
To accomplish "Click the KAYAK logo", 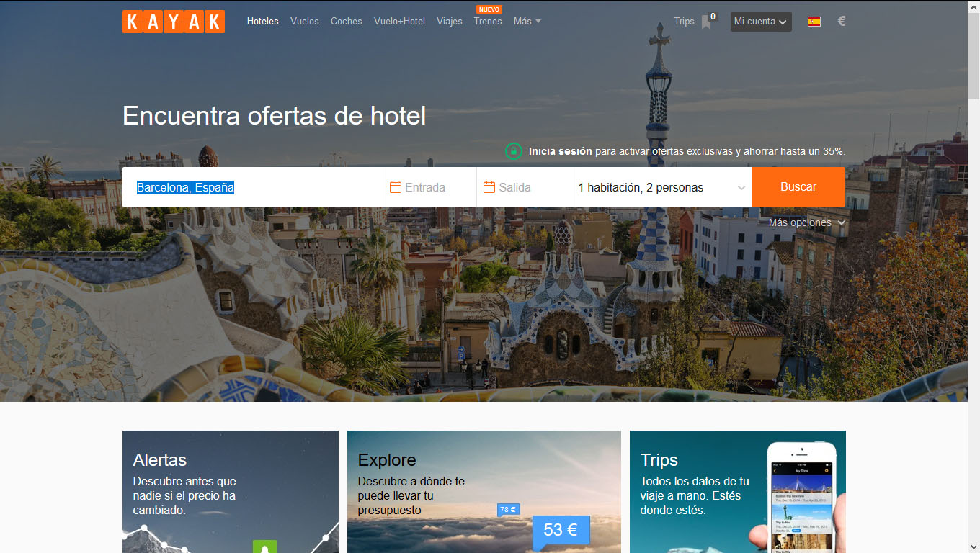I will pyautogui.click(x=174, y=22).
